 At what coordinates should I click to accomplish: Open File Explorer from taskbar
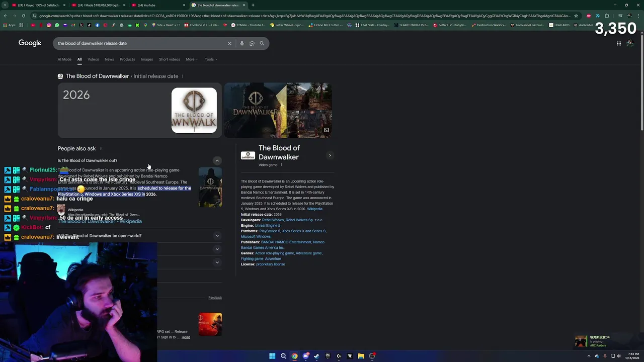[361, 356]
